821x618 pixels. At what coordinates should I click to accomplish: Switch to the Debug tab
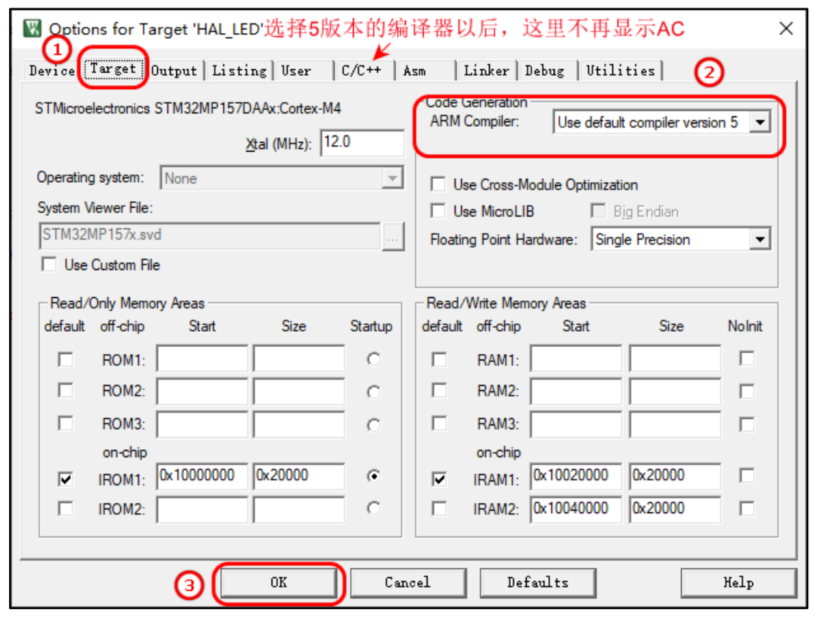545,71
